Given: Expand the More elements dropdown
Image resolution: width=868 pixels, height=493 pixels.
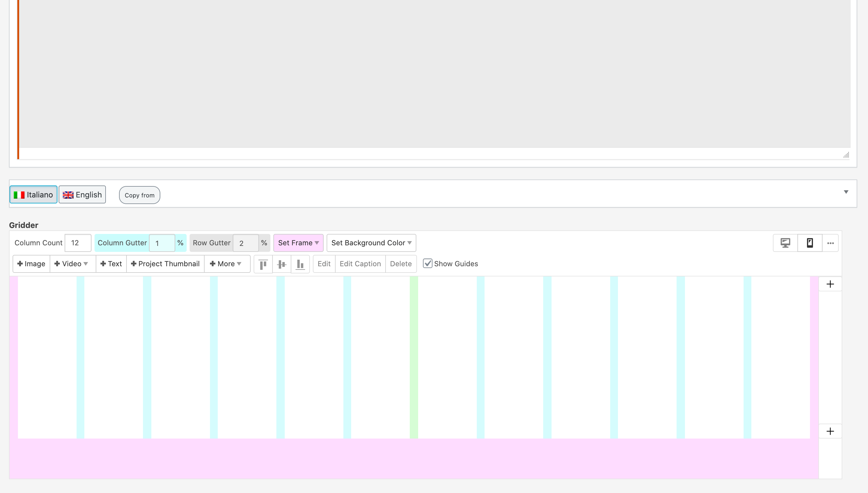Looking at the screenshot, I should coord(226,264).
